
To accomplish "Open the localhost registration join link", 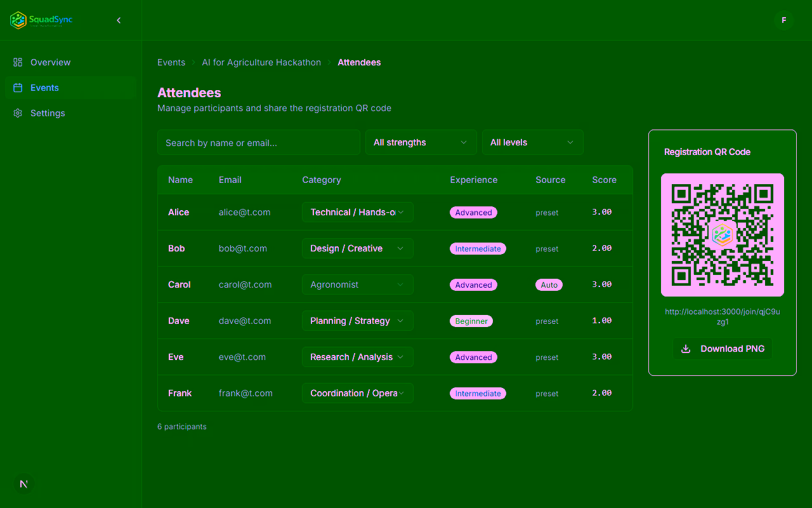I will pyautogui.click(x=723, y=317).
